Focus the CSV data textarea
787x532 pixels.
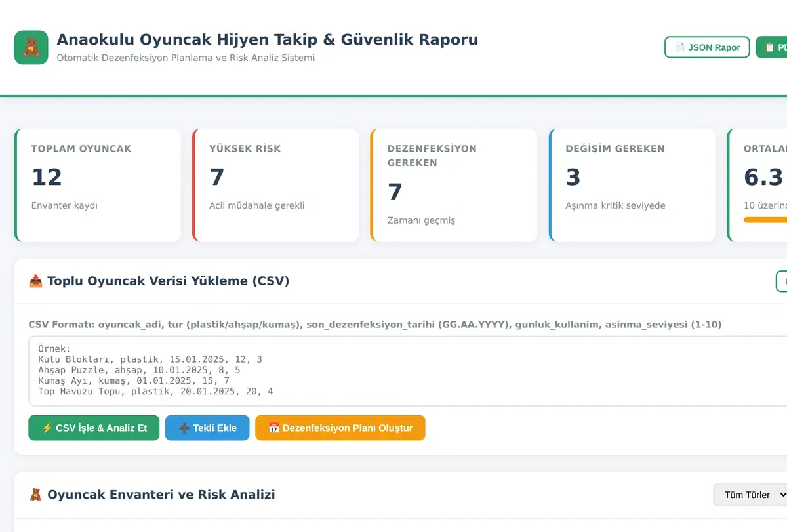(x=408, y=371)
